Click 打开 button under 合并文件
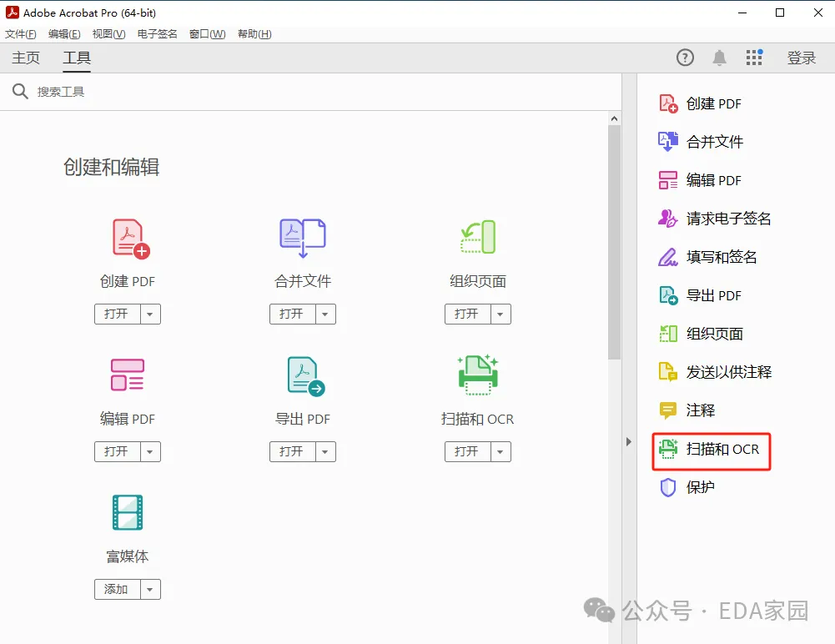Viewport: 835px width, 644px height. click(292, 314)
